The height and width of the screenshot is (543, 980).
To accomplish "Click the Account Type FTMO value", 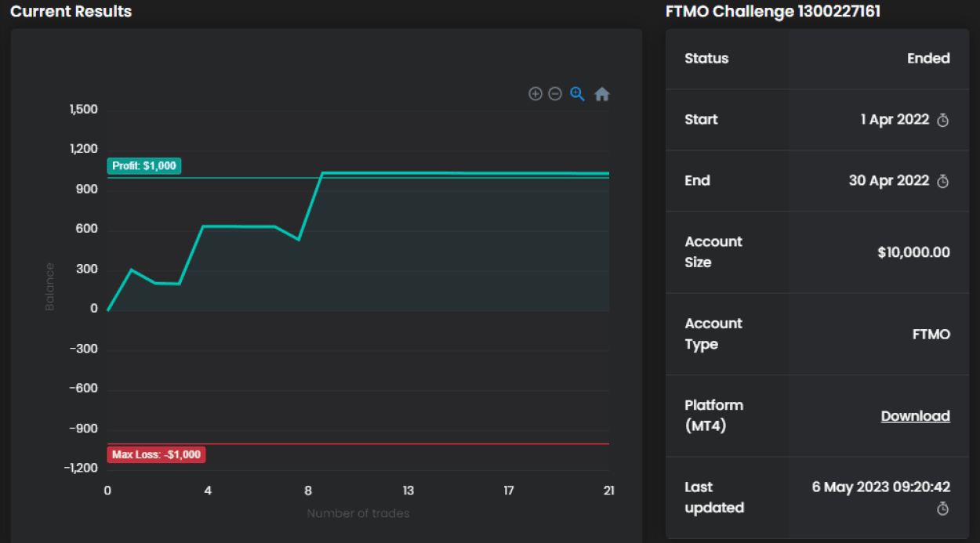I will 931,335.
